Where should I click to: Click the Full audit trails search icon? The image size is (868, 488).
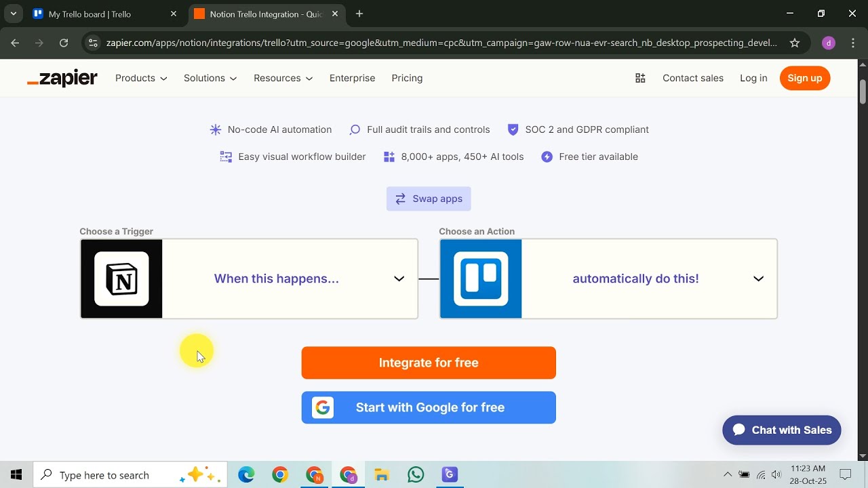pyautogui.click(x=355, y=129)
